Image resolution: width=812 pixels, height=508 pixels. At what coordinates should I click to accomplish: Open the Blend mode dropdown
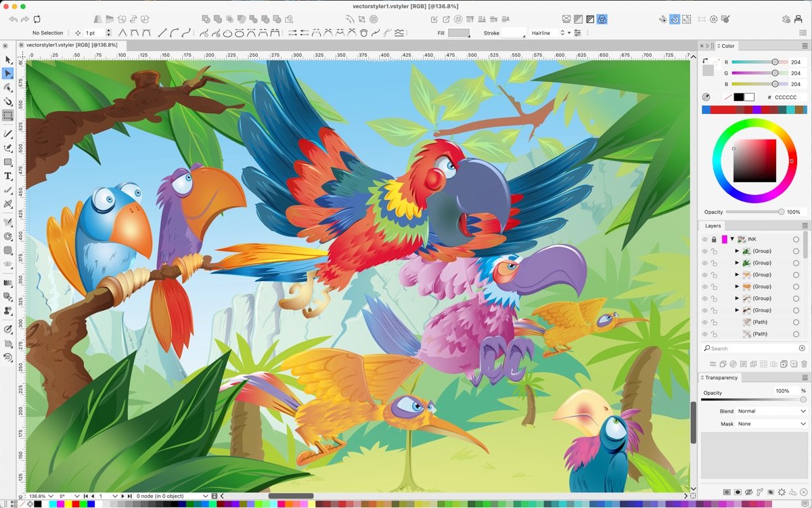point(772,411)
